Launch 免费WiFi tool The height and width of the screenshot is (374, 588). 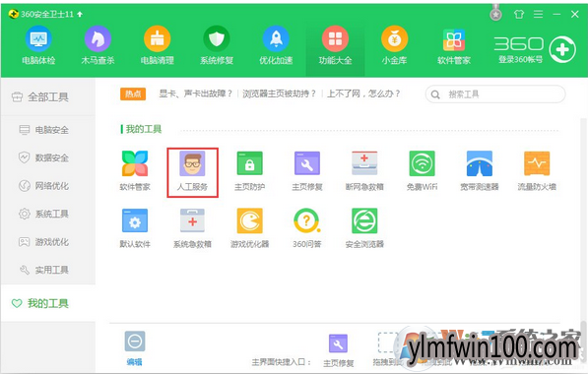pyautogui.click(x=422, y=170)
